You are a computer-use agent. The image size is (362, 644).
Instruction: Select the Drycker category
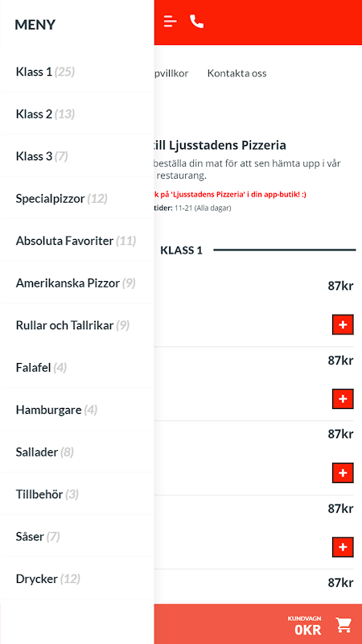tap(76, 579)
